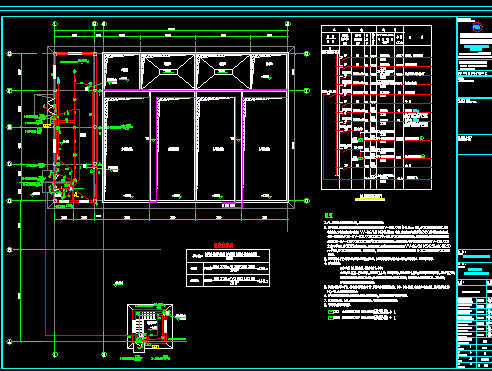Click the green notes heading above the text block

[x=329, y=216]
